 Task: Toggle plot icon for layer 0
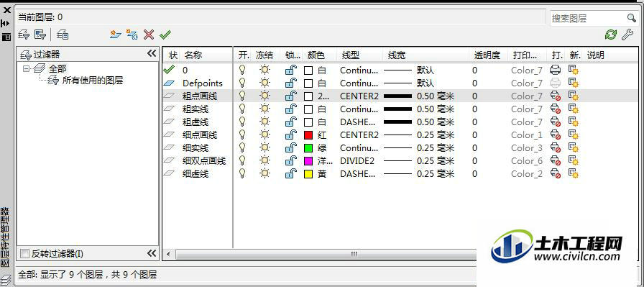pos(556,70)
